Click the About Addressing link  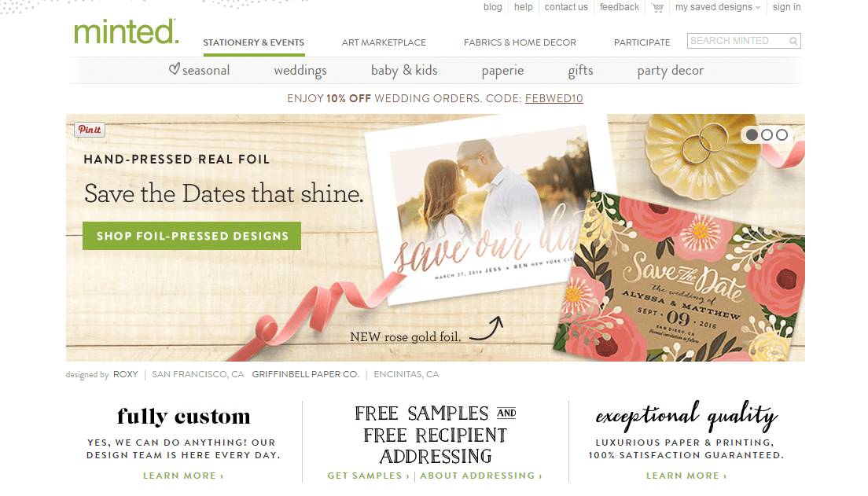click(x=481, y=476)
